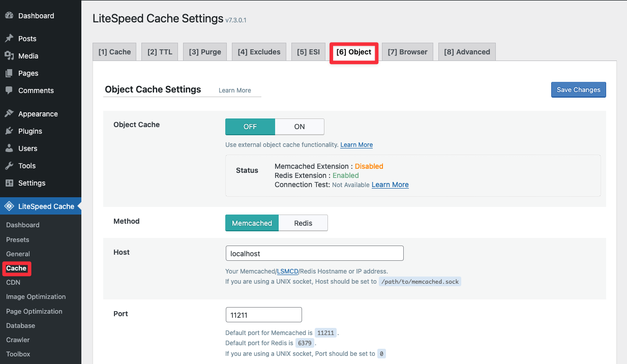Click the Settings sliders icon
This screenshot has width=627, height=364.
[9, 183]
